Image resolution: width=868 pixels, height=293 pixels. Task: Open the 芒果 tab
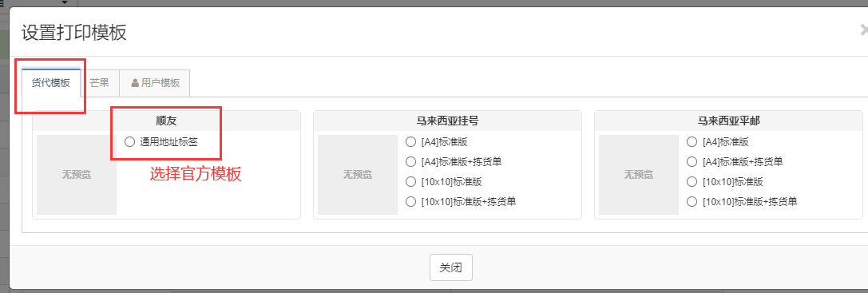pyautogui.click(x=100, y=83)
